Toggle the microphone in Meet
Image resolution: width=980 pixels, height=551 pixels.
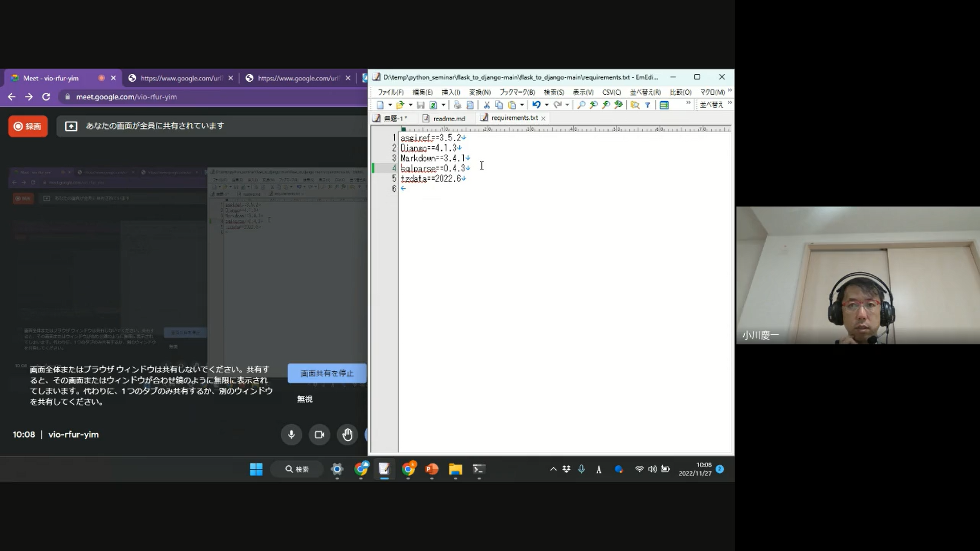pos(291,435)
